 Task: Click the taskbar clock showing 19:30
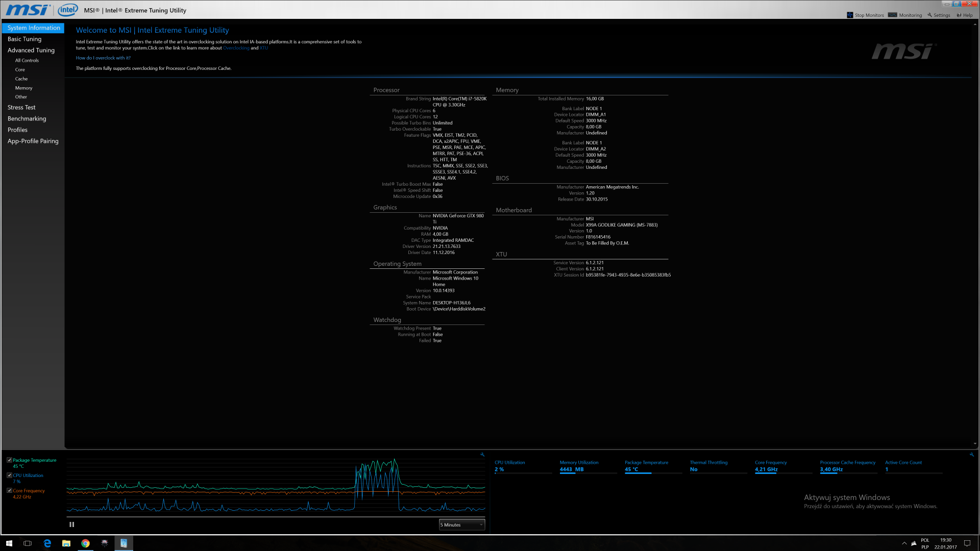946,543
